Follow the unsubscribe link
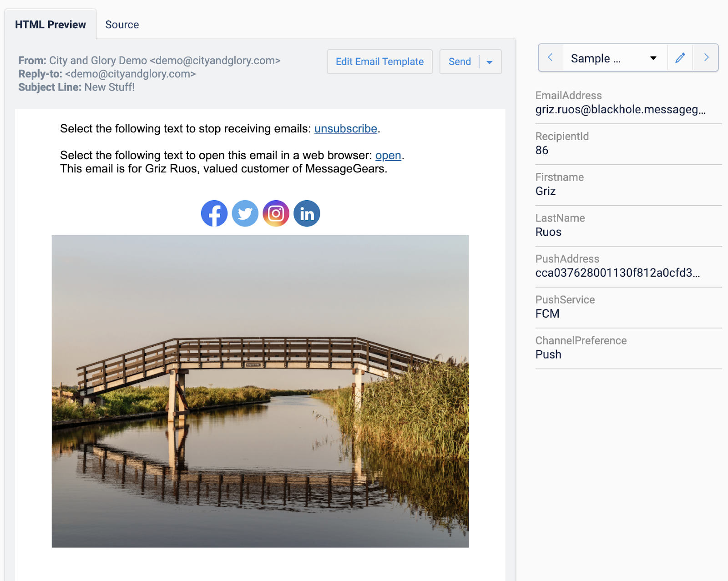The image size is (728, 581). 346,129
